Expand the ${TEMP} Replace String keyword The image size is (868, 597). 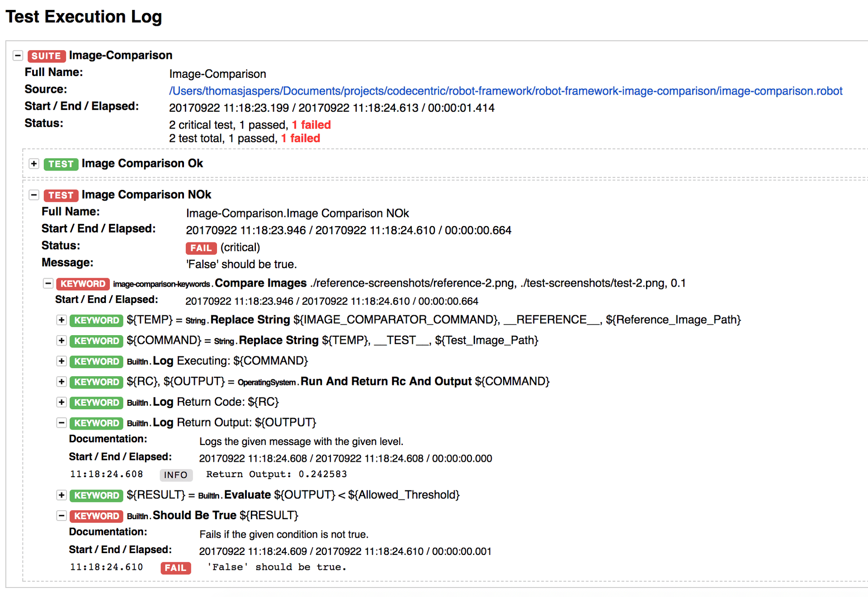coord(61,320)
